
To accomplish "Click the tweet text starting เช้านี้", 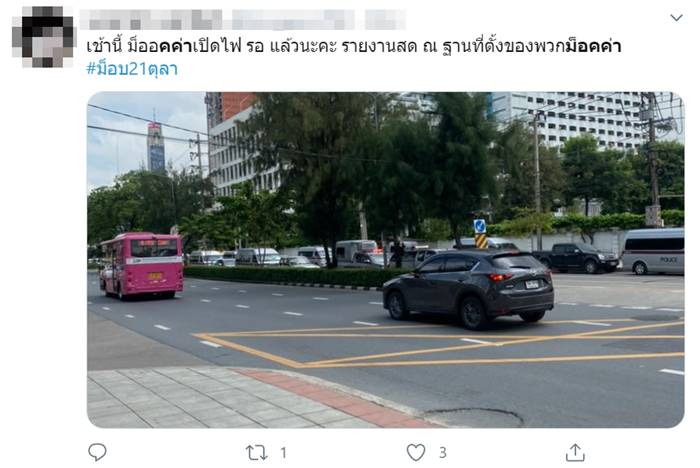I will [354, 46].
